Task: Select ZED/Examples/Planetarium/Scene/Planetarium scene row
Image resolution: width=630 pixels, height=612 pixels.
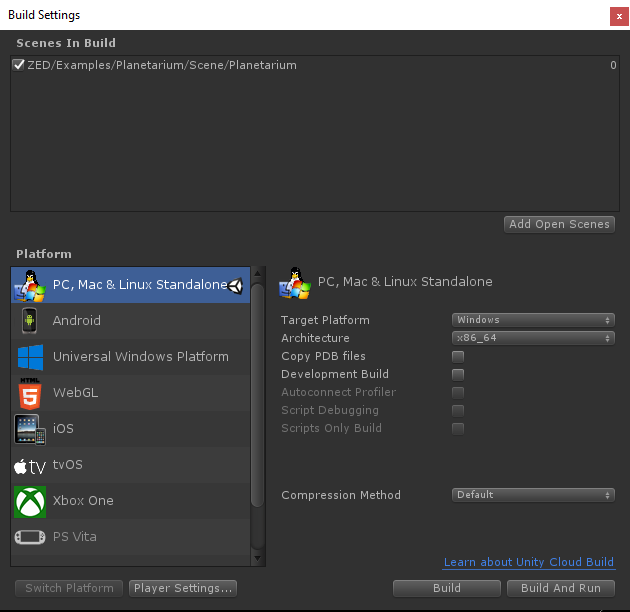Action: coord(315,65)
